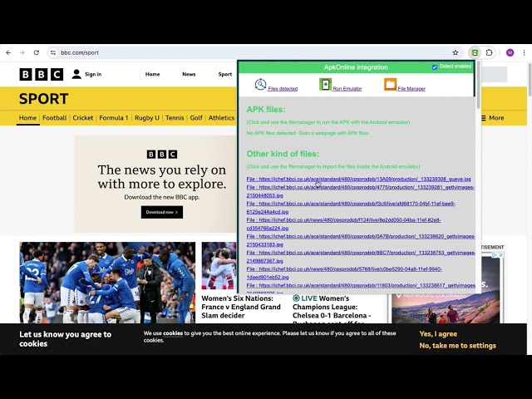Viewport: 532px width, 399px height.
Task: Click the browser forward arrow
Action: [22, 52]
